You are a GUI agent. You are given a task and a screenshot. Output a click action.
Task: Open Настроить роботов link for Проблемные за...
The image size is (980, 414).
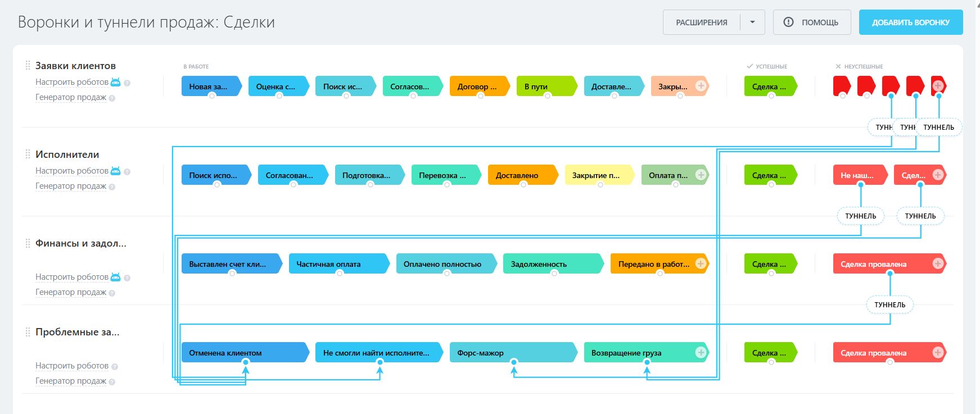72,366
